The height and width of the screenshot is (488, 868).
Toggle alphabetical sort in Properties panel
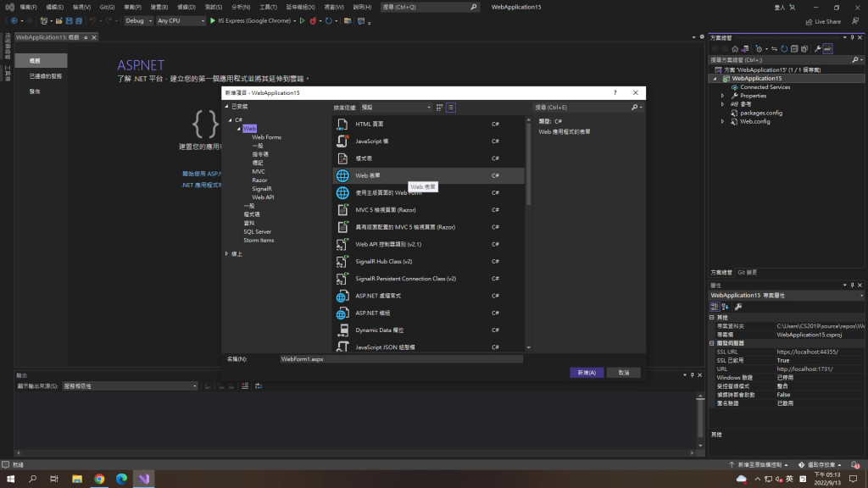click(726, 307)
